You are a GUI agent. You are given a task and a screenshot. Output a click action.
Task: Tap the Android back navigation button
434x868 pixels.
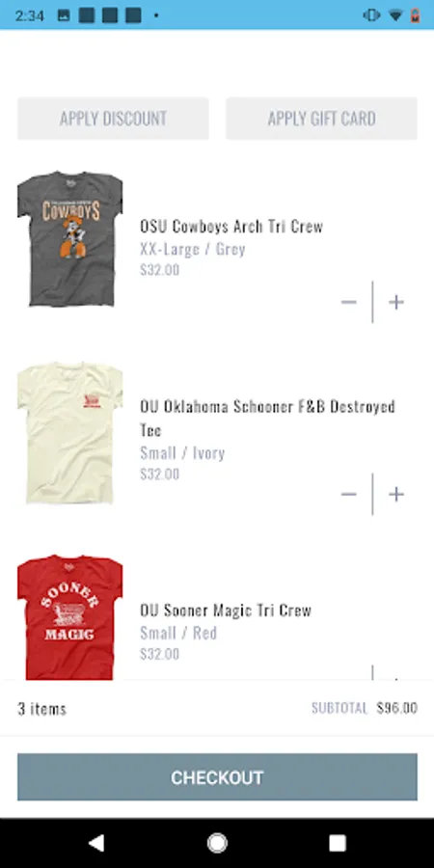[x=96, y=843]
